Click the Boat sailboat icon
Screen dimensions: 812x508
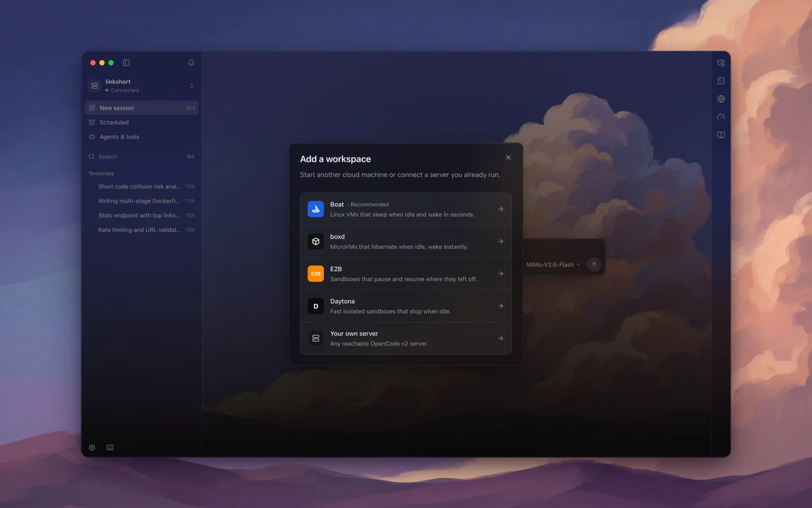[316, 209]
